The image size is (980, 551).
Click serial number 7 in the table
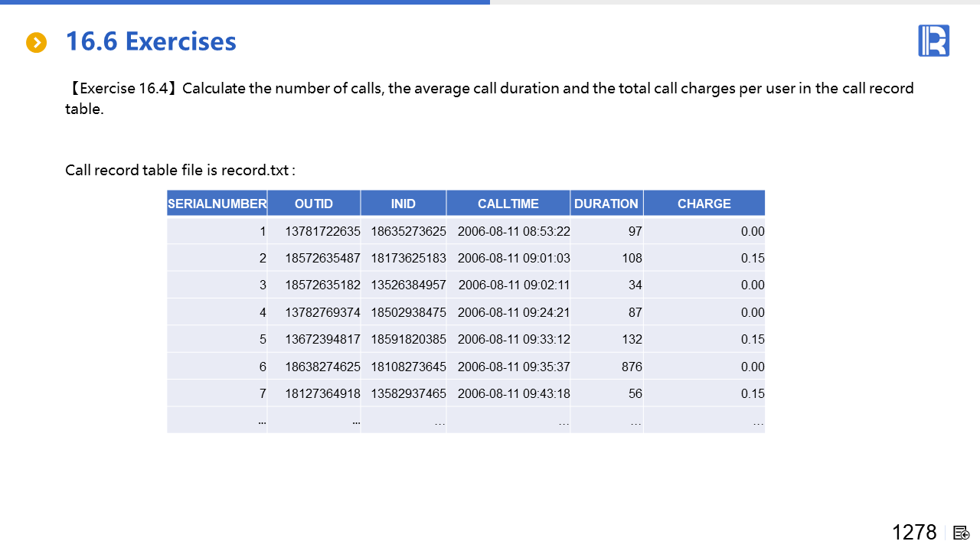(263, 394)
